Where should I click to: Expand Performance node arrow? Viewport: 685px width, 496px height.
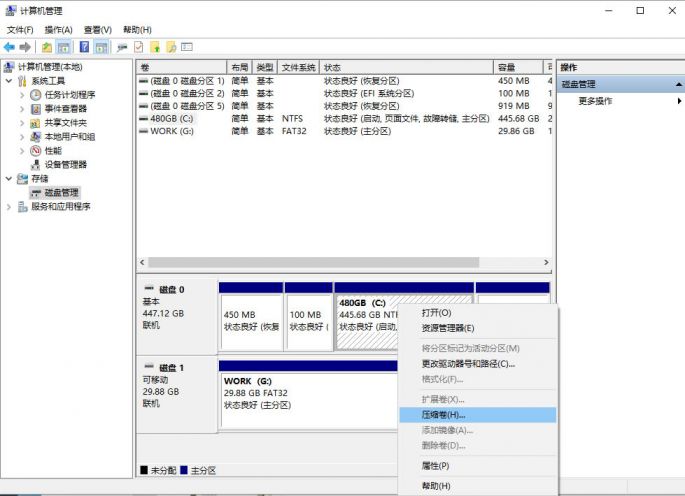[x=22, y=151]
